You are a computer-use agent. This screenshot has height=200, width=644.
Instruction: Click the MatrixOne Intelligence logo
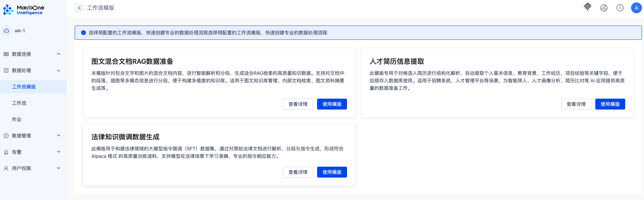coord(23,10)
